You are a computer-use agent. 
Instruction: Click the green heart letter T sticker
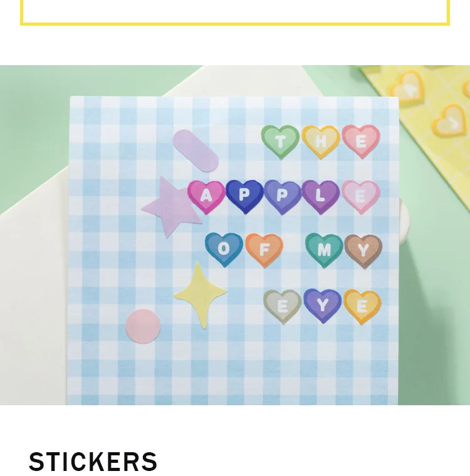click(x=280, y=142)
